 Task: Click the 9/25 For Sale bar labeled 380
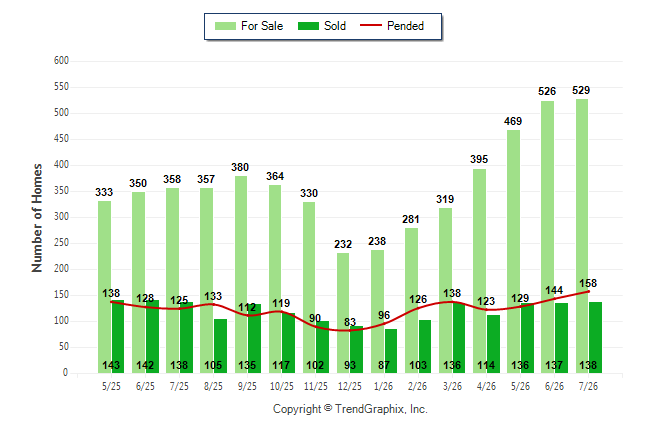241,274
